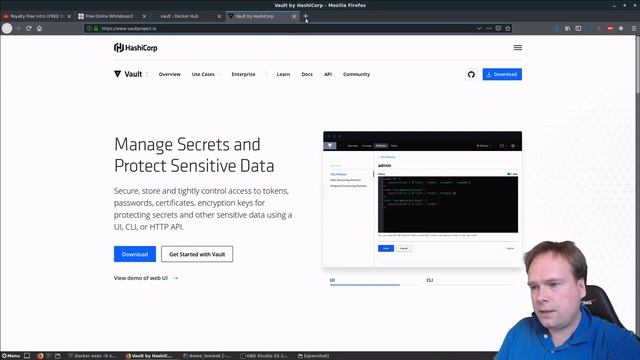
Task: Open the Firefox library icon
Action: 568,29
